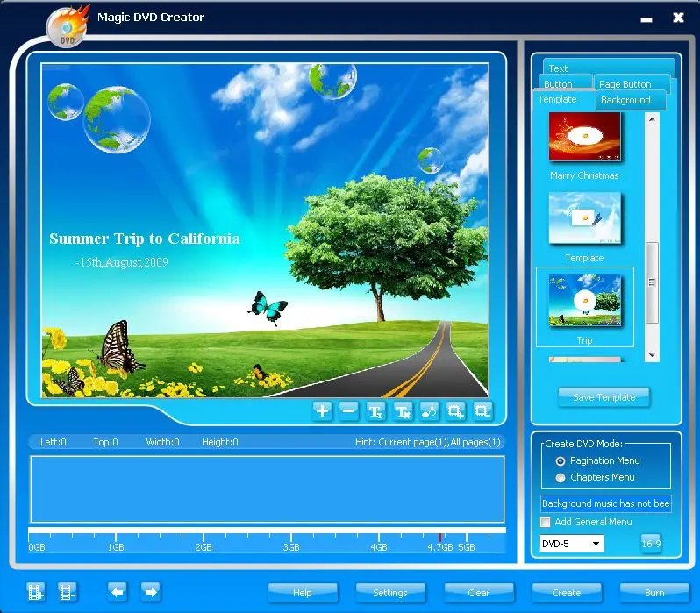
Task: Open the Template tab
Action: coord(564,99)
